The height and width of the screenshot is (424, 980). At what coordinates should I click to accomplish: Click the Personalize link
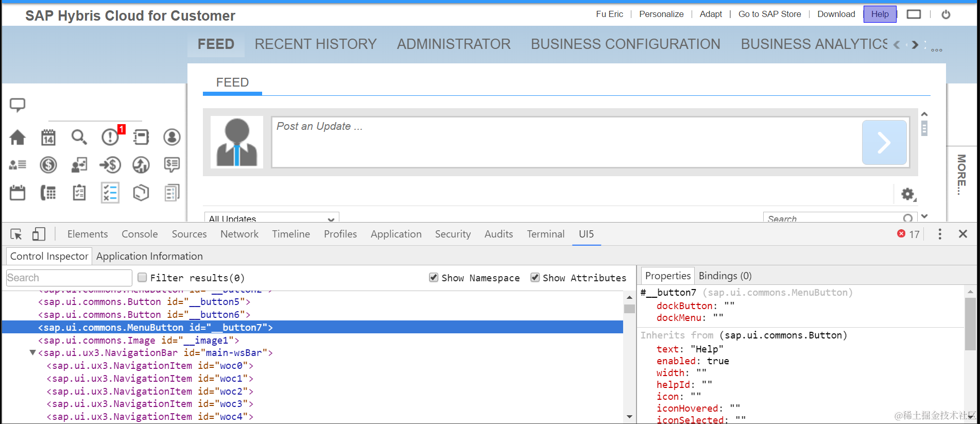pyautogui.click(x=661, y=14)
